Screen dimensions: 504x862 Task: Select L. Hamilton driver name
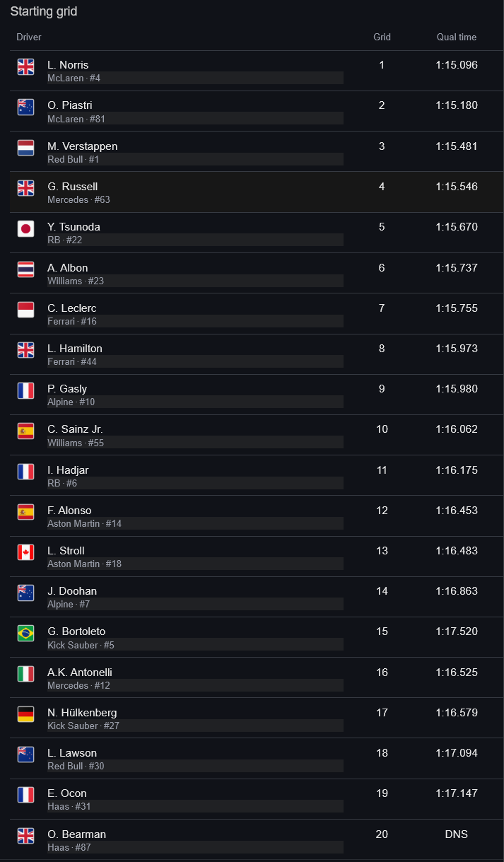click(75, 349)
